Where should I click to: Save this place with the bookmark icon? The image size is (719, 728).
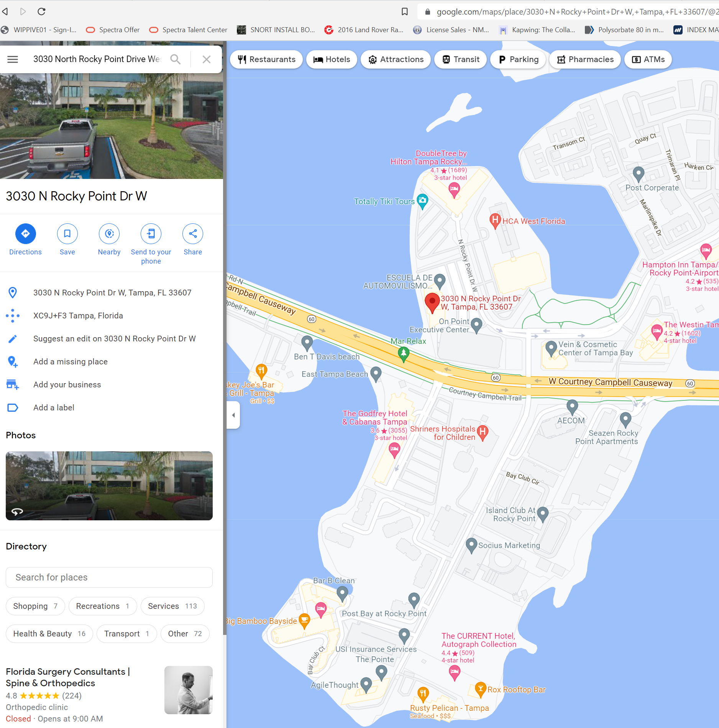point(67,234)
